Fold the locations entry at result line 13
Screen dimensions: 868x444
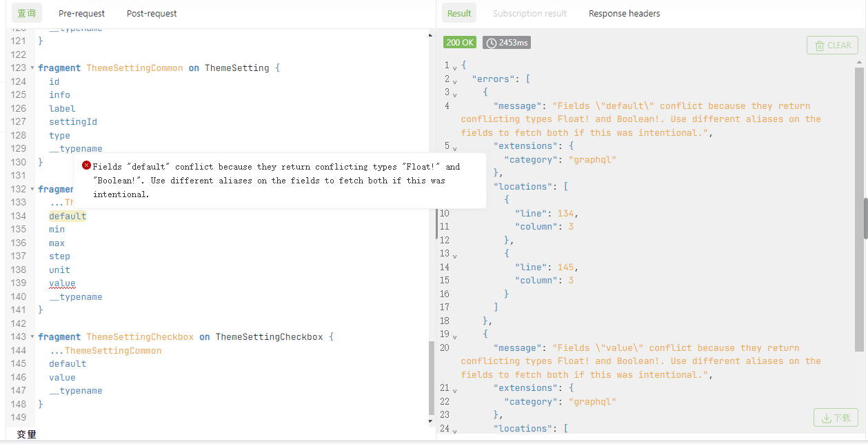[455, 254]
